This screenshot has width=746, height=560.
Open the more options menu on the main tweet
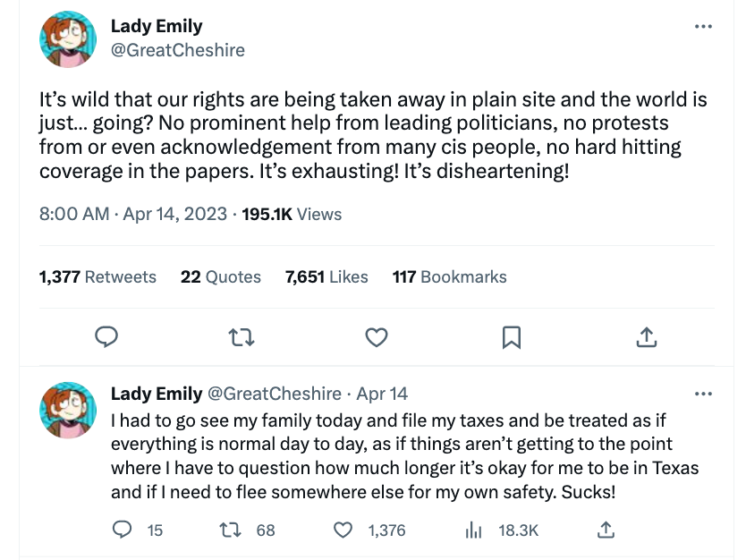703,26
